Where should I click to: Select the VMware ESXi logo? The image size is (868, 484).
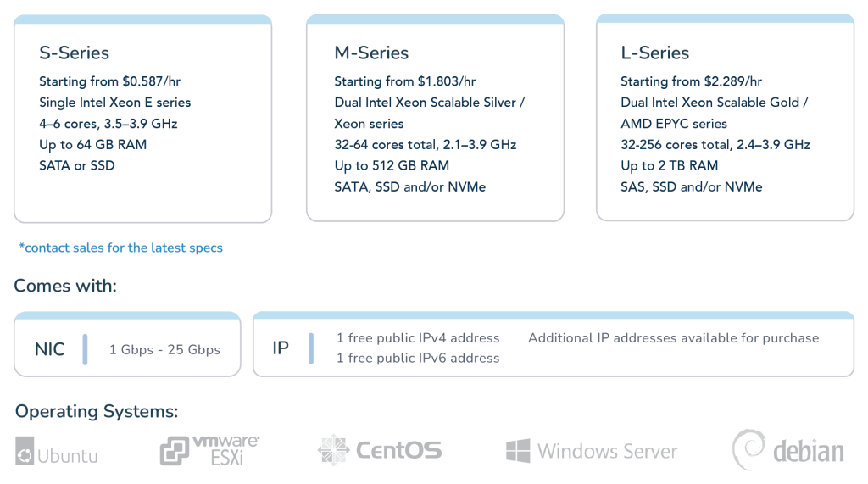coord(210,450)
